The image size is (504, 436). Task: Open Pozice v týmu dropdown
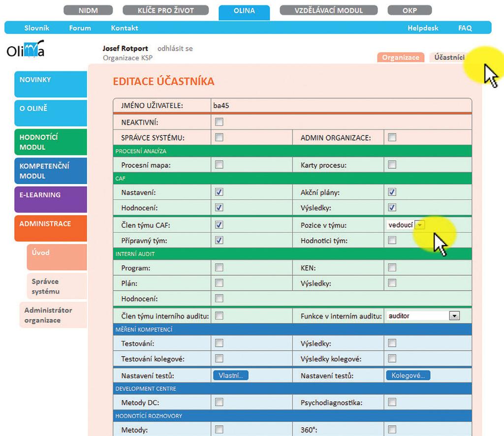coord(406,225)
